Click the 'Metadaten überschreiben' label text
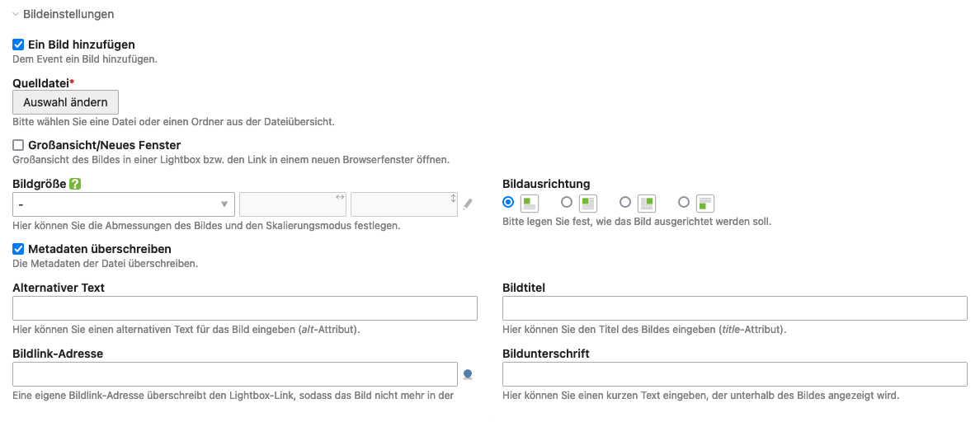Image resolution: width=980 pixels, height=422 pixels. [100, 249]
